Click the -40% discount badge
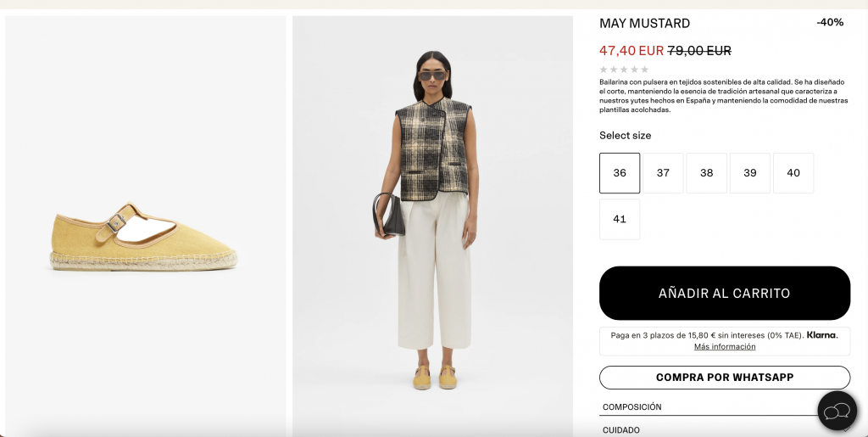The image size is (868, 437). [830, 22]
